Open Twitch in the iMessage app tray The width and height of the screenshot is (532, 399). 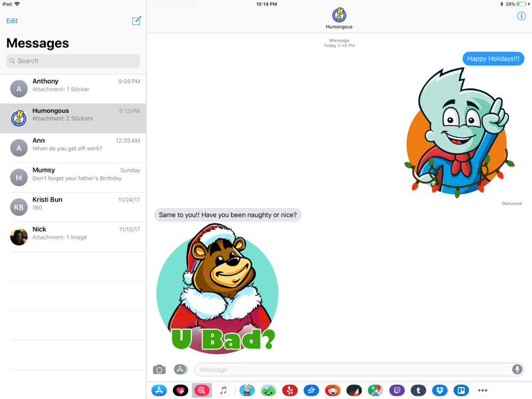397,390
